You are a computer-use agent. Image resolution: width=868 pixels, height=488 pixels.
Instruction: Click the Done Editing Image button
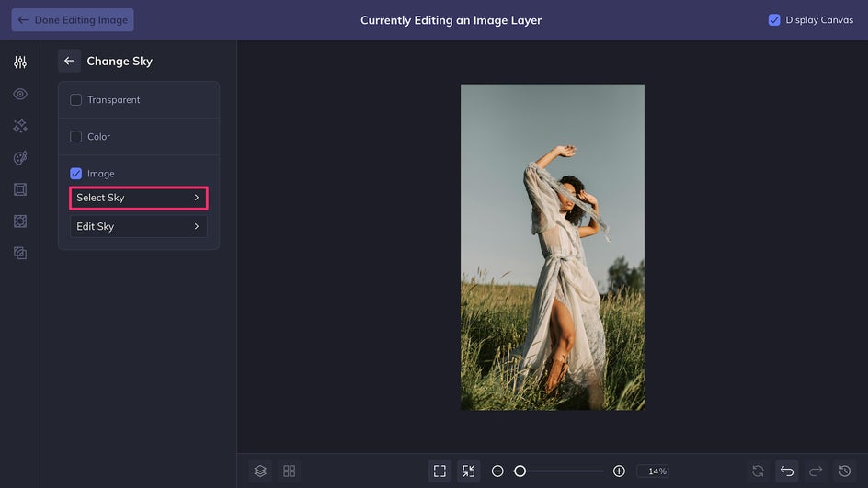pos(73,20)
